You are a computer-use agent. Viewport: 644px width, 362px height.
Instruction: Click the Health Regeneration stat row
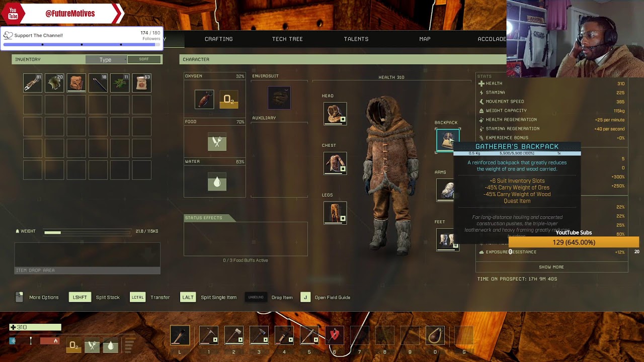pos(552,120)
